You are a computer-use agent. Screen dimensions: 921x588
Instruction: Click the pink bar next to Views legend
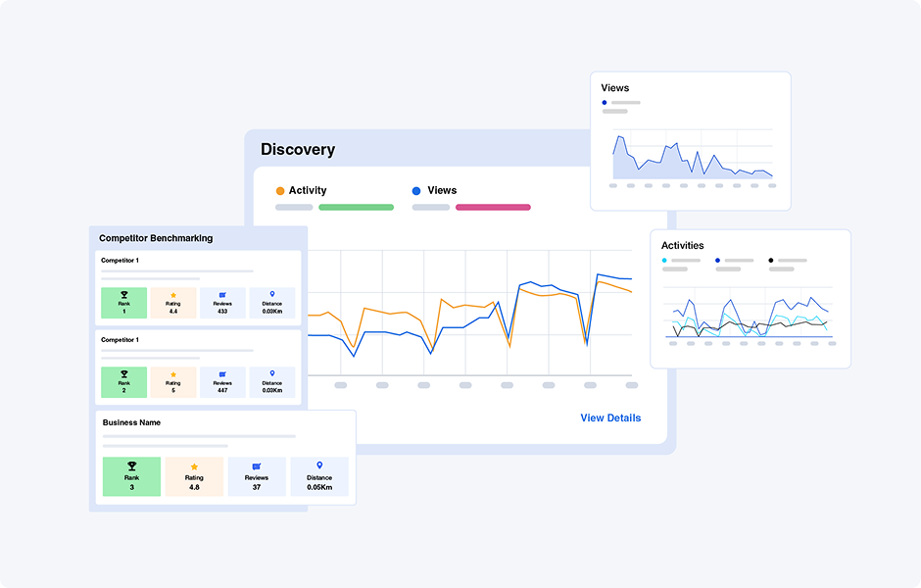[x=493, y=208]
